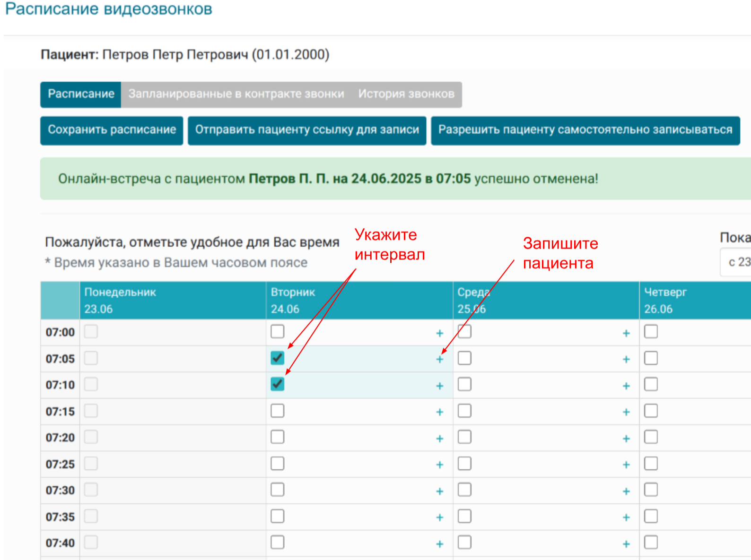Viewport: 751px width, 560px height.
Task: Click plus icon for Tuesday 07:00 slot
Action: [x=440, y=334]
